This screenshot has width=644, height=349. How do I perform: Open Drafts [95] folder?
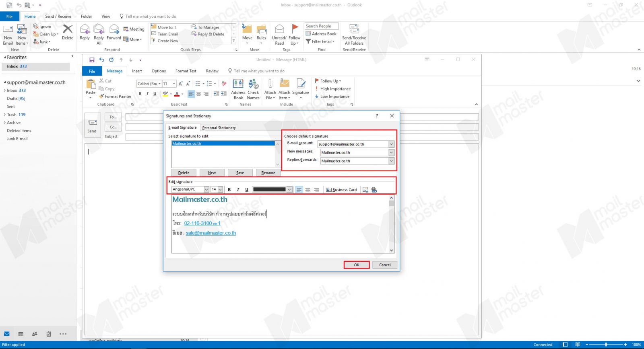(16, 99)
